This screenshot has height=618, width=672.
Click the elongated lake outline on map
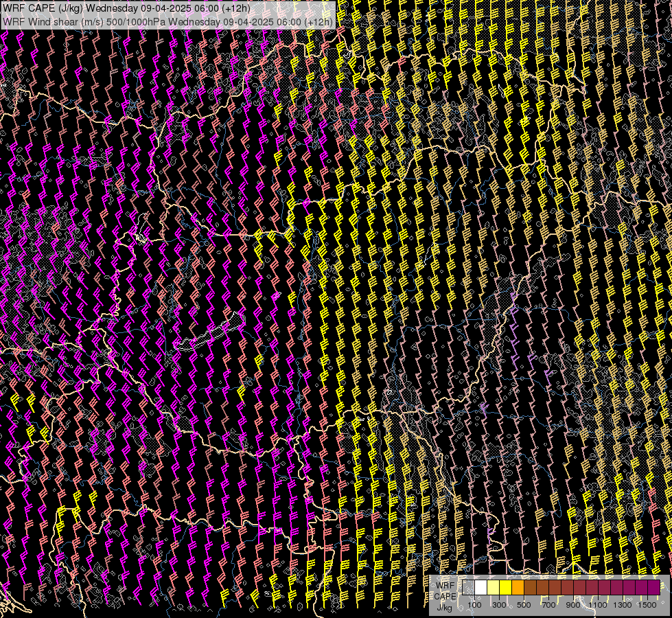[x=209, y=332]
